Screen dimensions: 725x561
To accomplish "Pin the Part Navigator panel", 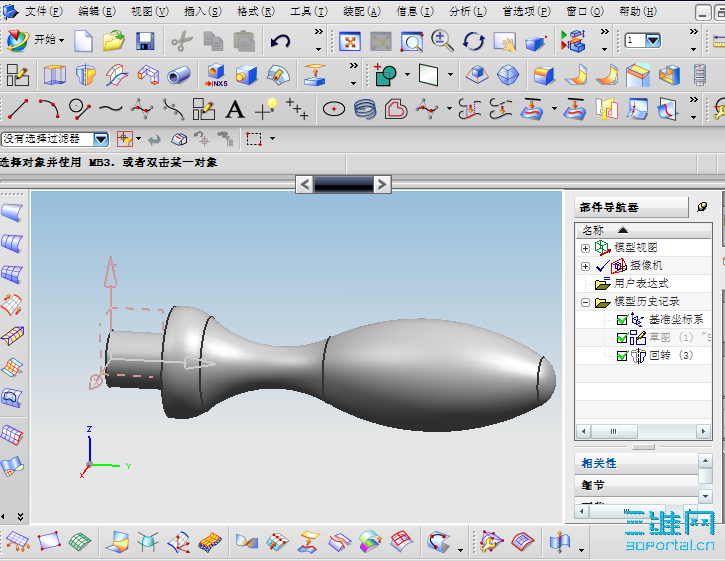I will coord(702,207).
